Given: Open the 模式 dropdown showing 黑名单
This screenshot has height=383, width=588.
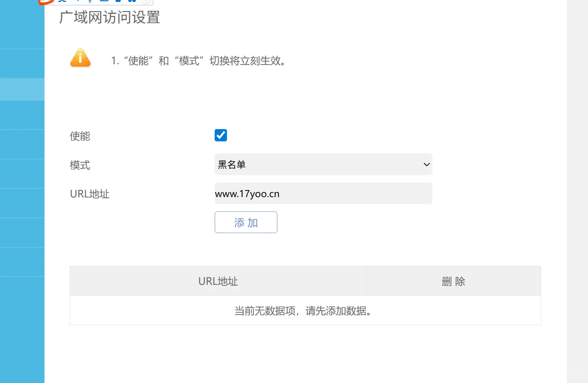Looking at the screenshot, I should pos(323,164).
